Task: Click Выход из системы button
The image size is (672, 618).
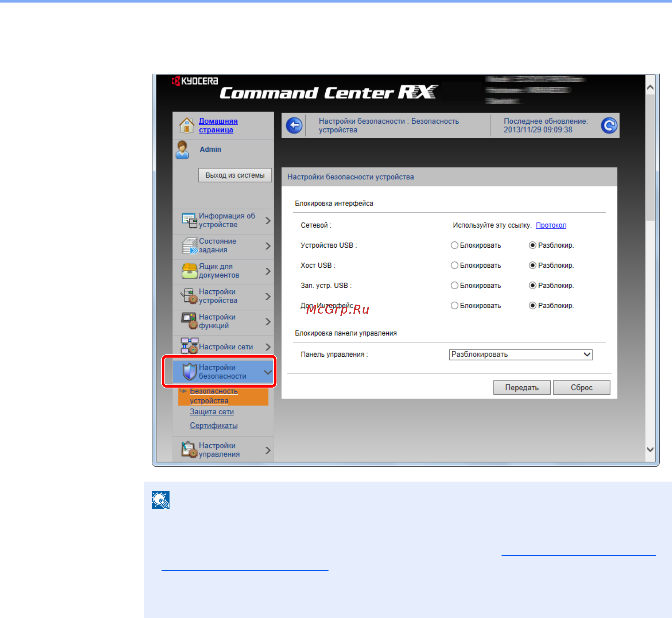Action: 235,175
